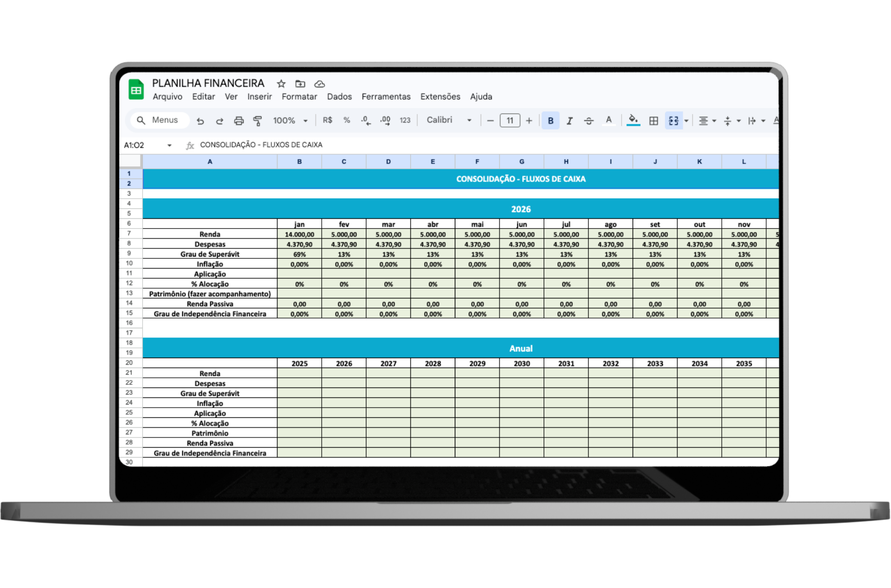The width and height of the screenshot is (891, 588).
Task: Star the PLANILHA FINANCEIRA document
Action: click(281, 84)
